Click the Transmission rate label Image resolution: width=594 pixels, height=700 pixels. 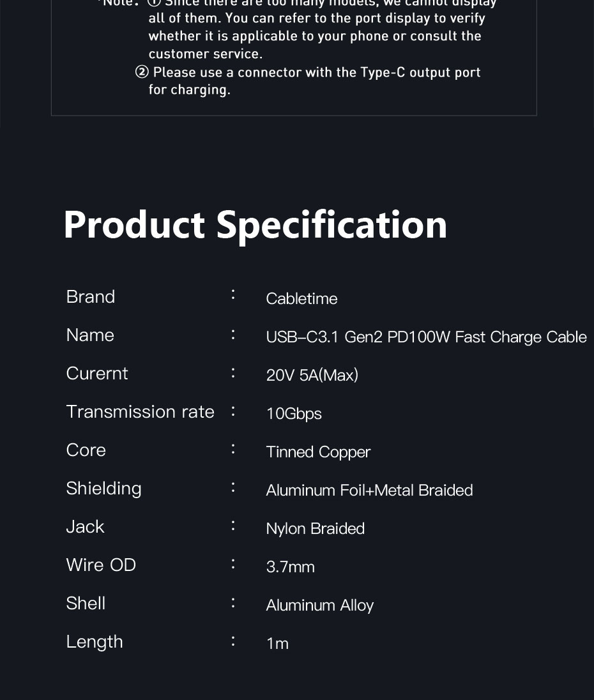point(140,411)
